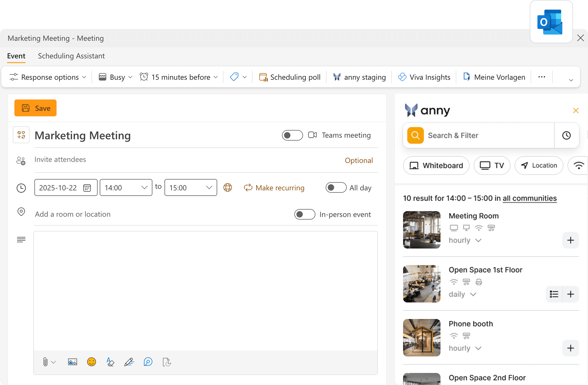Filter anny results by TV equipment
588x385 pixels.
[492, 165]
